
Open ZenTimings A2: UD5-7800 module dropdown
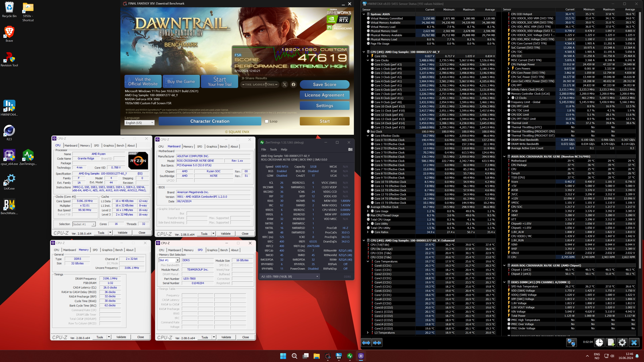pyautogui.click(x=289, y=277)
